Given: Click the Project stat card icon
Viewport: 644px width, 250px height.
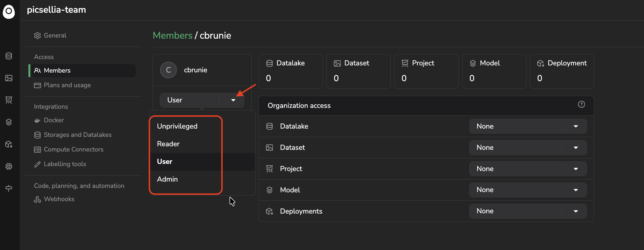Looking at the screenshot, I should point(405,63).
